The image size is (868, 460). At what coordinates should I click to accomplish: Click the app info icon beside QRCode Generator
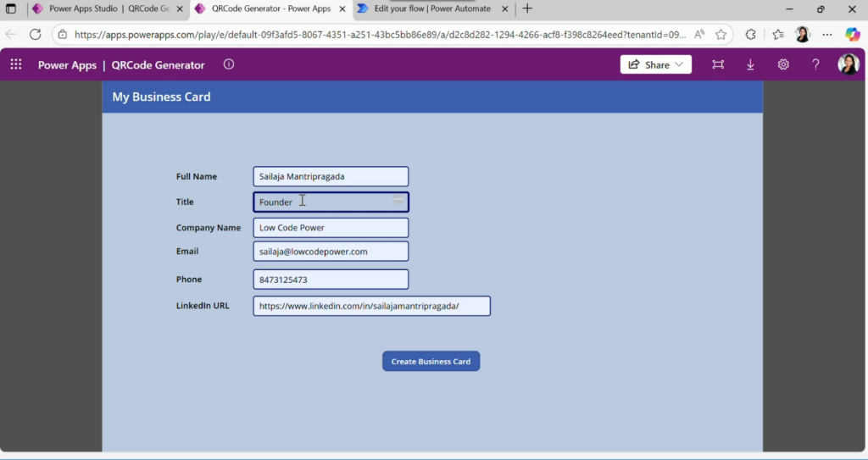[x=229, y=64]
